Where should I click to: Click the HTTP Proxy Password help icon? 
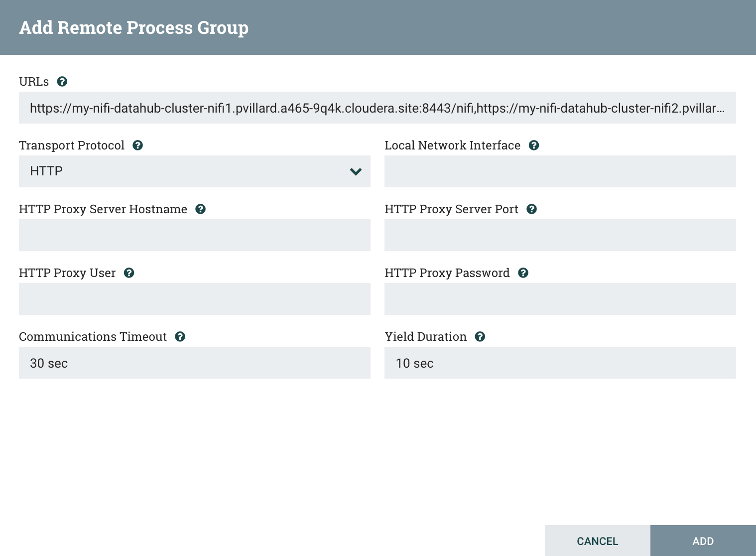pyautogui.click(x=523, y=273)
